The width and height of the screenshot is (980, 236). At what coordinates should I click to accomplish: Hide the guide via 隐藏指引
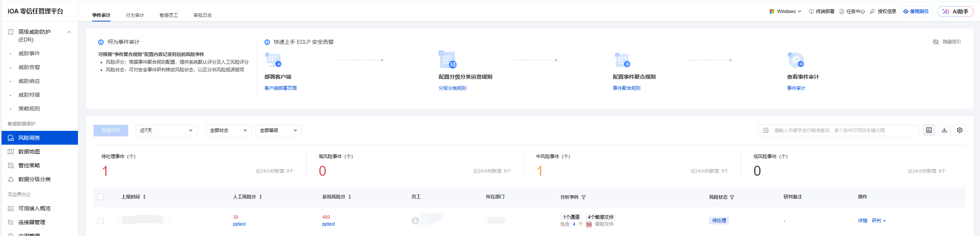pos(947,42)
